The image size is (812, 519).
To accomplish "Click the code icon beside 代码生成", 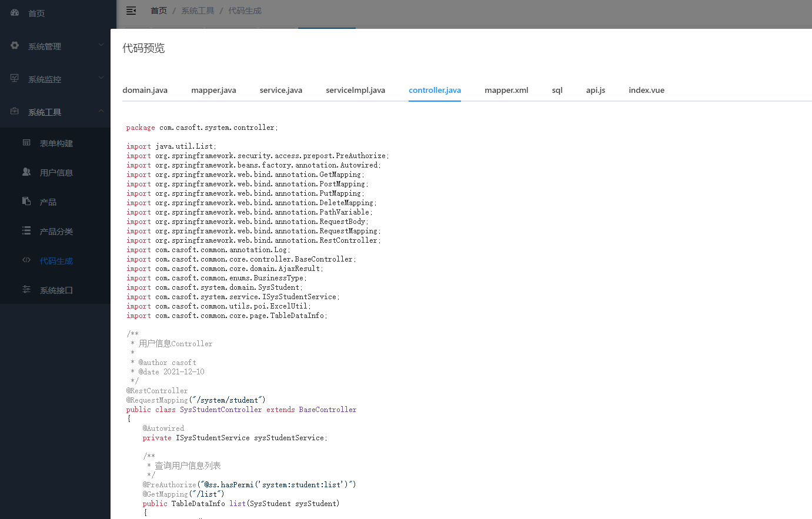I will pos(26,260).
